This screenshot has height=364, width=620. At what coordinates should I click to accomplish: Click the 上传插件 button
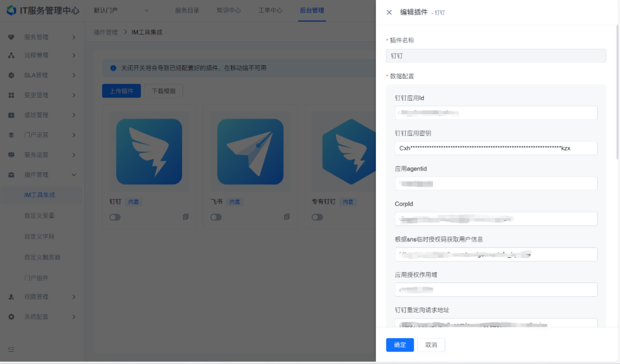click(x=121, y=91)
